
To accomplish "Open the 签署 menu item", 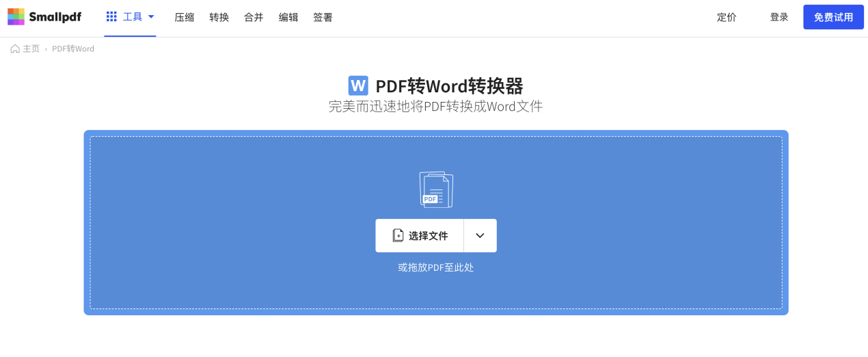I will tap(323, 17).
